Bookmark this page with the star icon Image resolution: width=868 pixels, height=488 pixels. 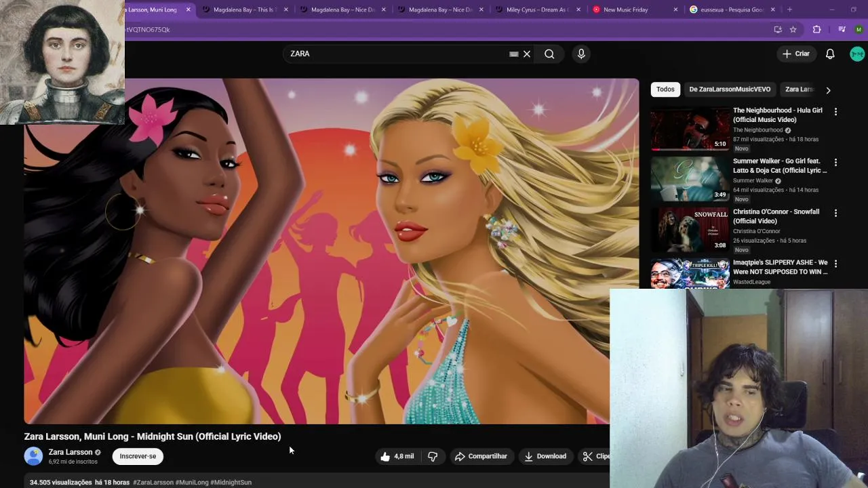[793, 29]
